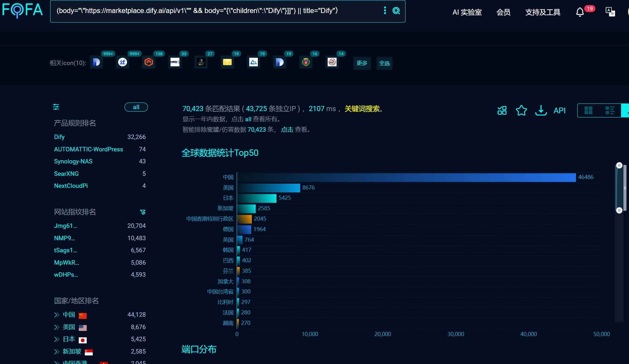Select the orange Magento icon filter

point(149,62)
